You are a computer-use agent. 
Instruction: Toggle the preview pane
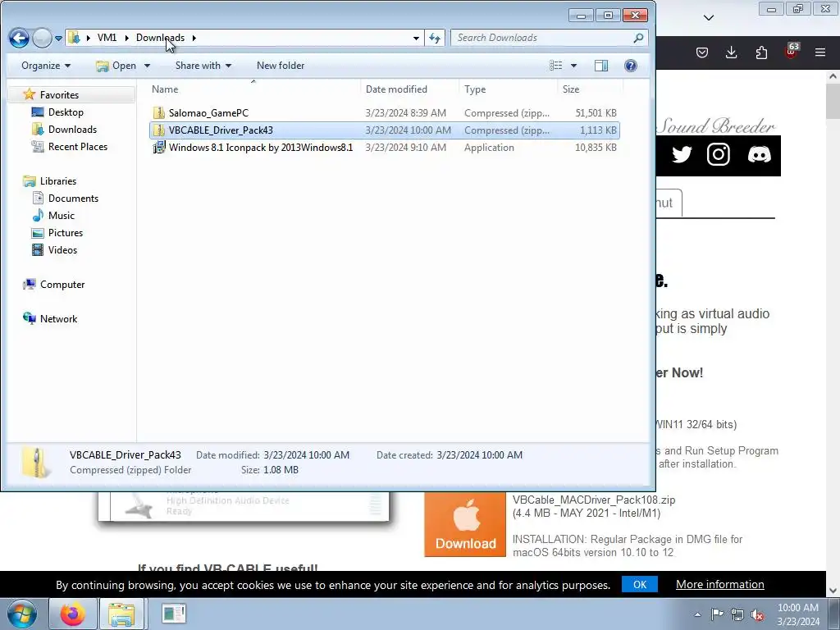pyautogui.click(x=601, y=66)
